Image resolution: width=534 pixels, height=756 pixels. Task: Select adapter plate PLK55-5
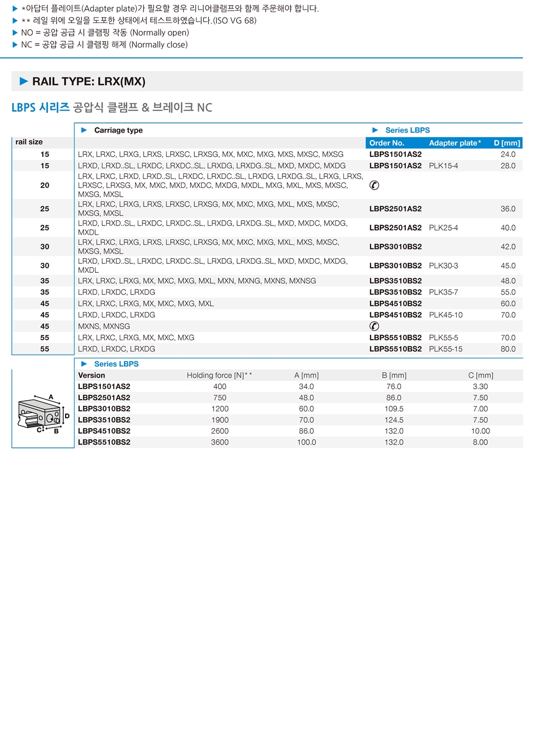click(443, 338)
